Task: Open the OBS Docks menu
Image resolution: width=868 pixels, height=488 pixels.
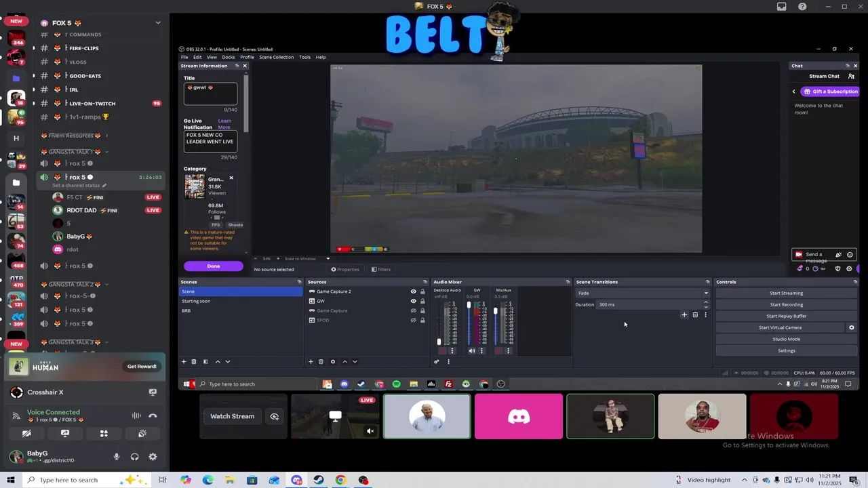Action: 229,57
